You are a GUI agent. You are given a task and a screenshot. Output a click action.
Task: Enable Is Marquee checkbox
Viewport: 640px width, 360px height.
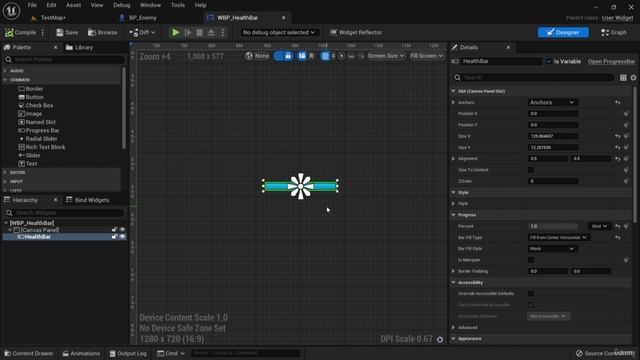[x=531, y=260]
